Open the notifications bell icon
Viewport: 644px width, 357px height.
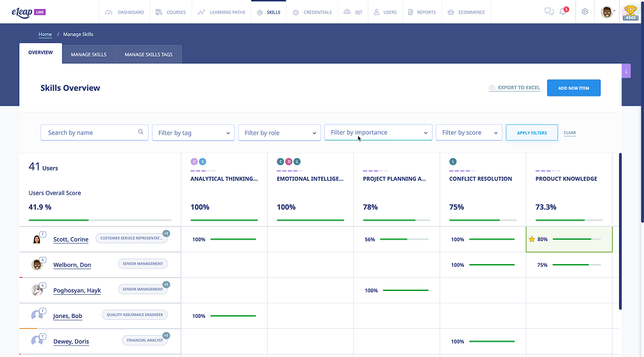point(563,11)
